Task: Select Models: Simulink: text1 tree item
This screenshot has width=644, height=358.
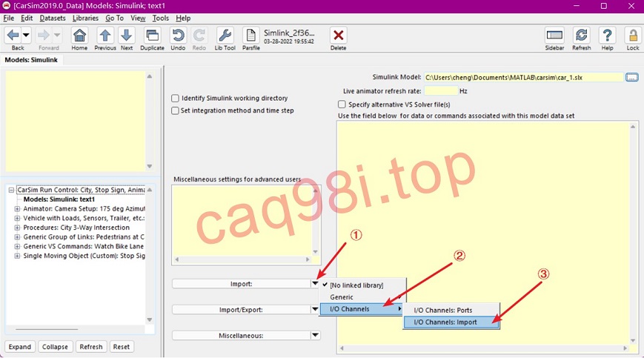Action: [59, 199]
